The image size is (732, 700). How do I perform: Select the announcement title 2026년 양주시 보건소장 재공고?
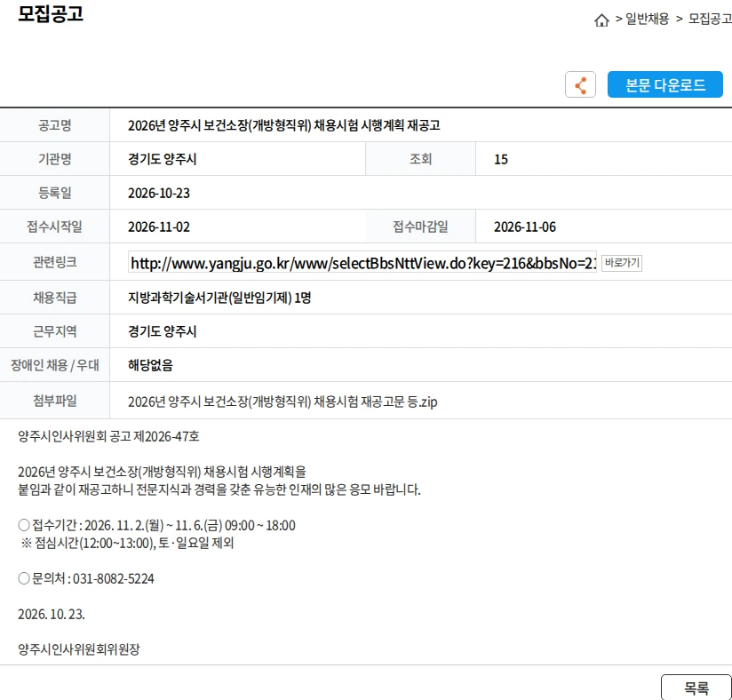point(284,125)
